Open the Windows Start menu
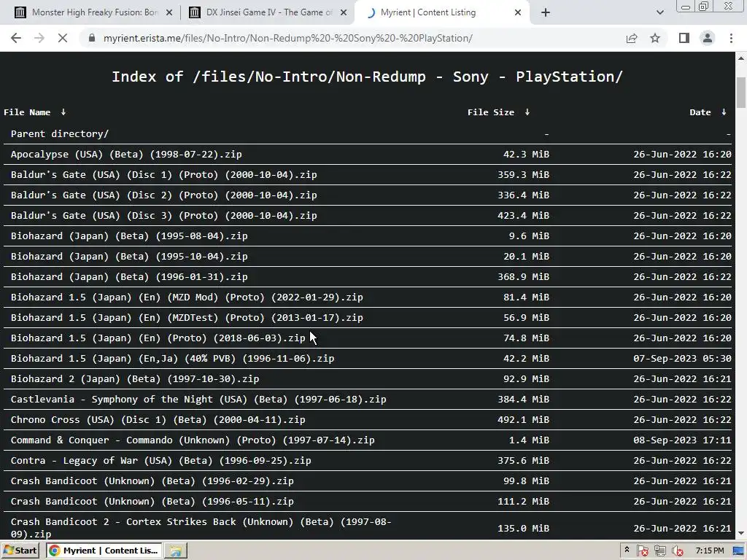The height and width of the screenshot is (560, 747). point(20,551)
